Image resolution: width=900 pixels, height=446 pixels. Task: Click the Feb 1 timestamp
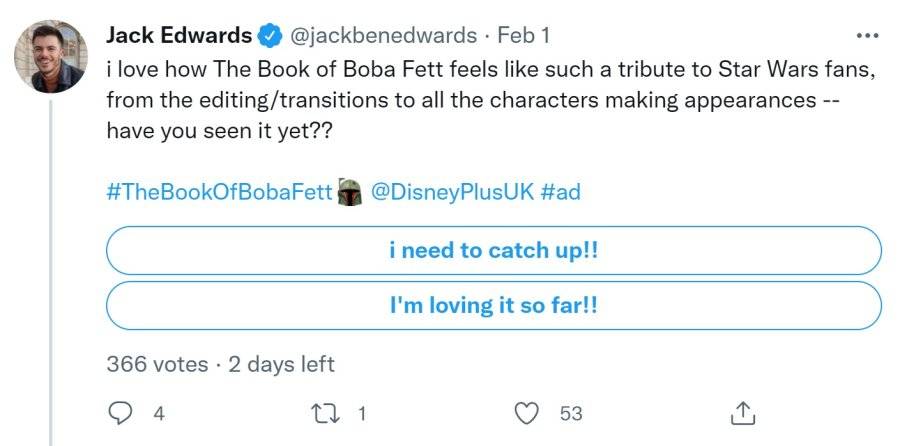point(523,36)
